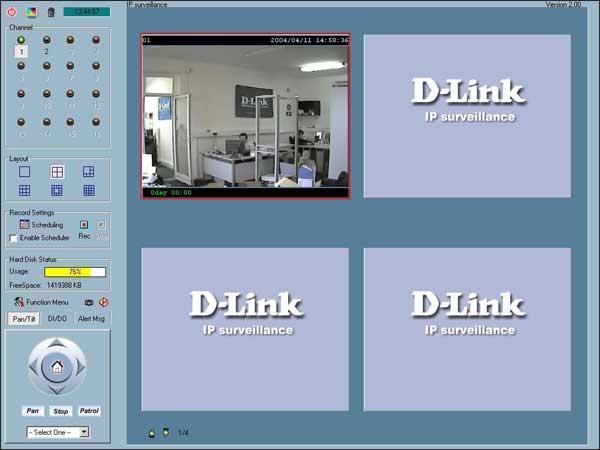Click the second page arrow icon beside 1/4
The width and height of the screenshot is (600, 450).
tap(165, 433)
